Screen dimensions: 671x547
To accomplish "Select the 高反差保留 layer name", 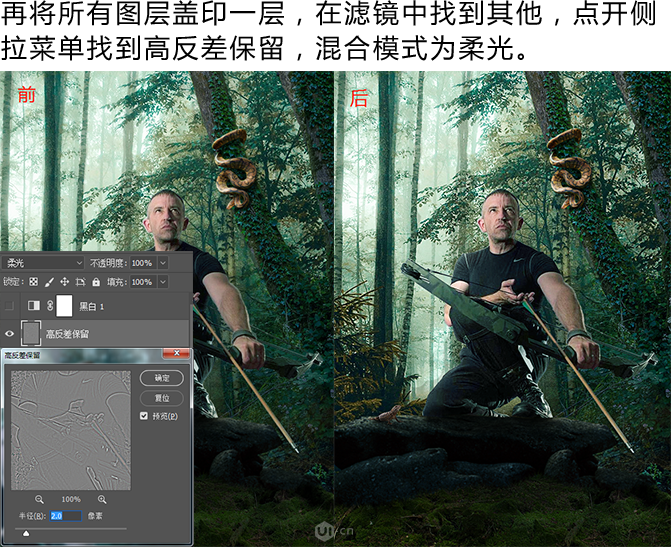I will coord(67,334).
